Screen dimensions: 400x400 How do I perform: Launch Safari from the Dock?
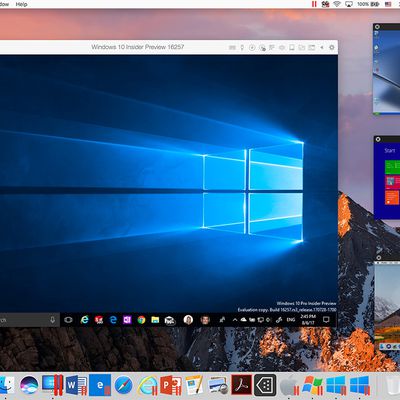[124, 386]
